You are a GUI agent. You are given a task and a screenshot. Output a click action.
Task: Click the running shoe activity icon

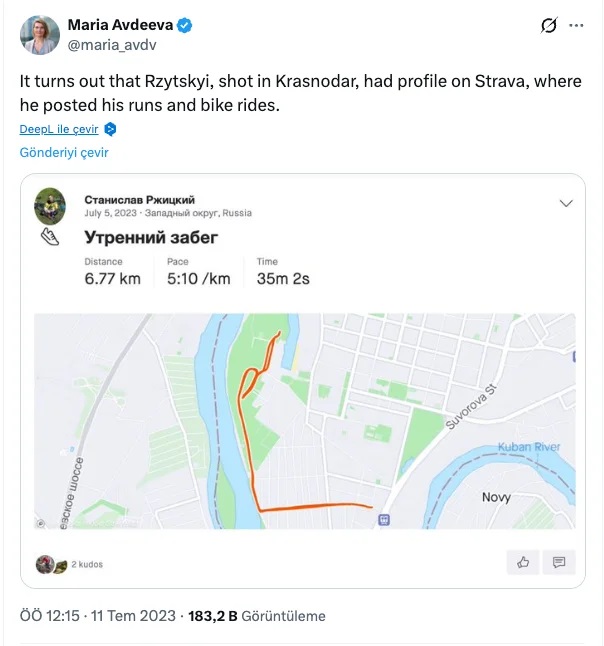click(49, 237)
